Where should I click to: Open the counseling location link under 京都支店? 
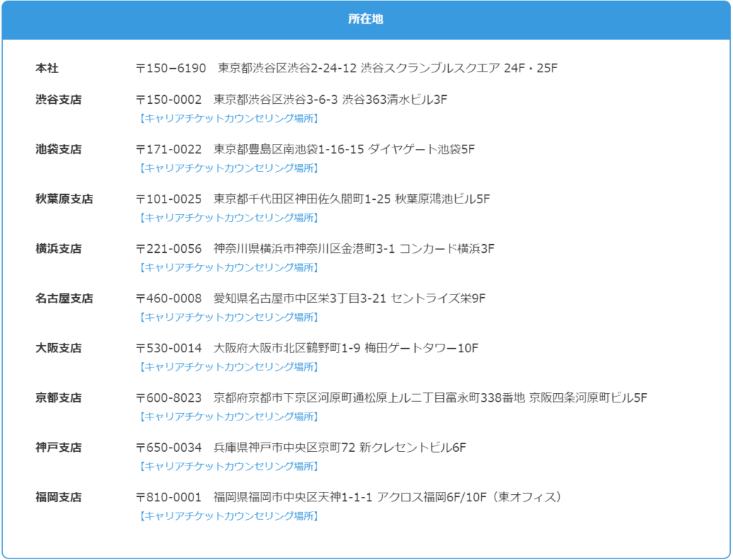tap(228, 416)
